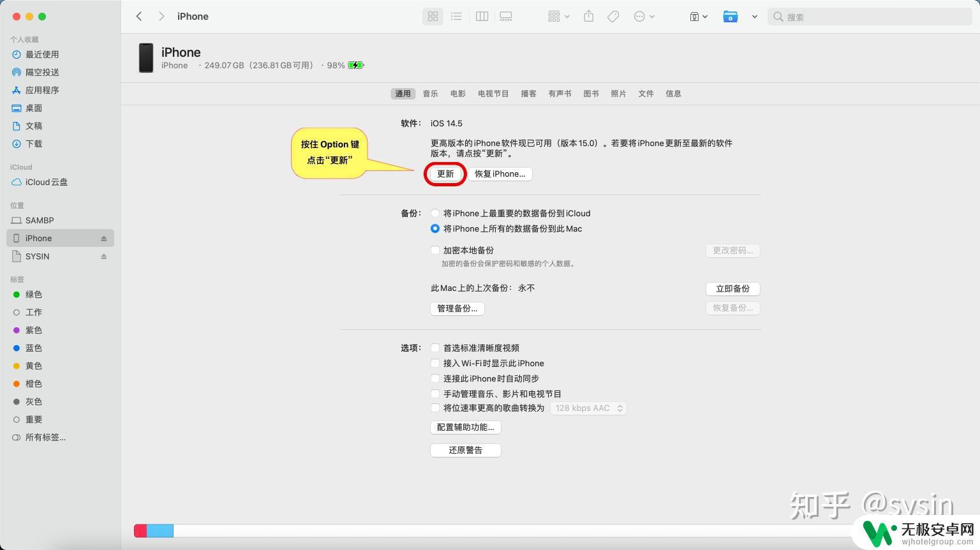Screen dimensions: 980x550
Task: Switch to column view
Action: 482,17
